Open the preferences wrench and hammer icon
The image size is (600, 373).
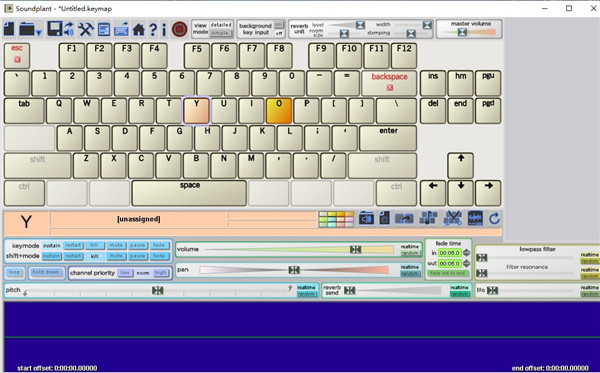(x=85, y=29)
